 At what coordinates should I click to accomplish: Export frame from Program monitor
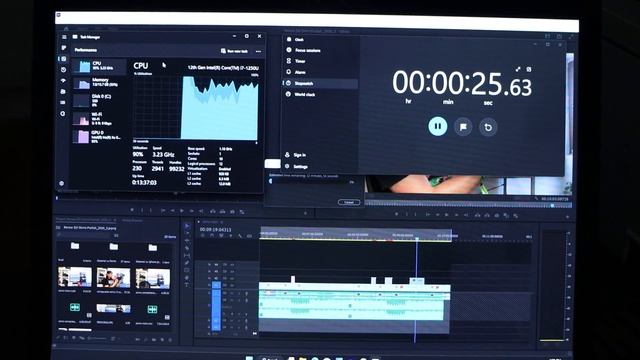[497, 215]
